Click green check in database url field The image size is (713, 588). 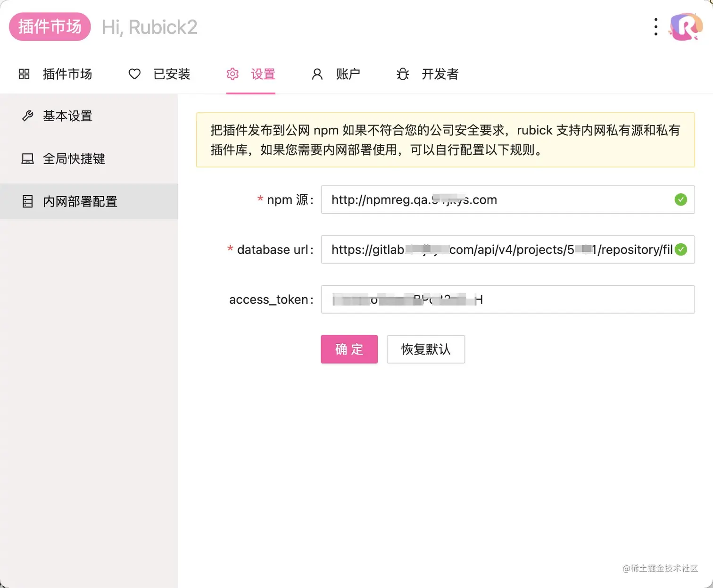point(680,249)
